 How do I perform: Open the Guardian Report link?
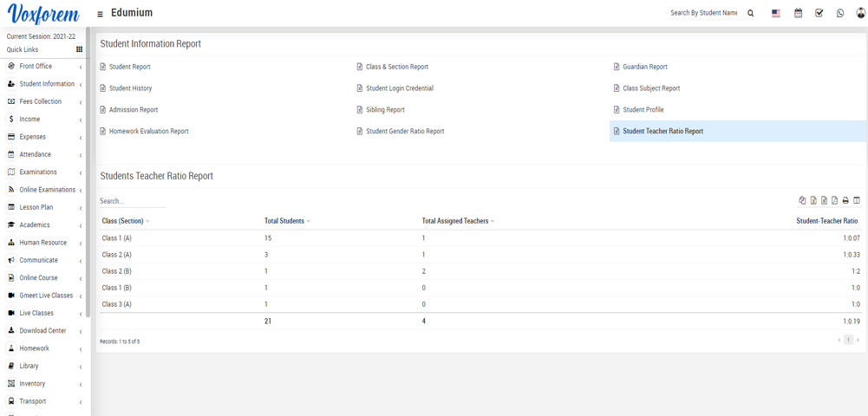tap(644, 67)
